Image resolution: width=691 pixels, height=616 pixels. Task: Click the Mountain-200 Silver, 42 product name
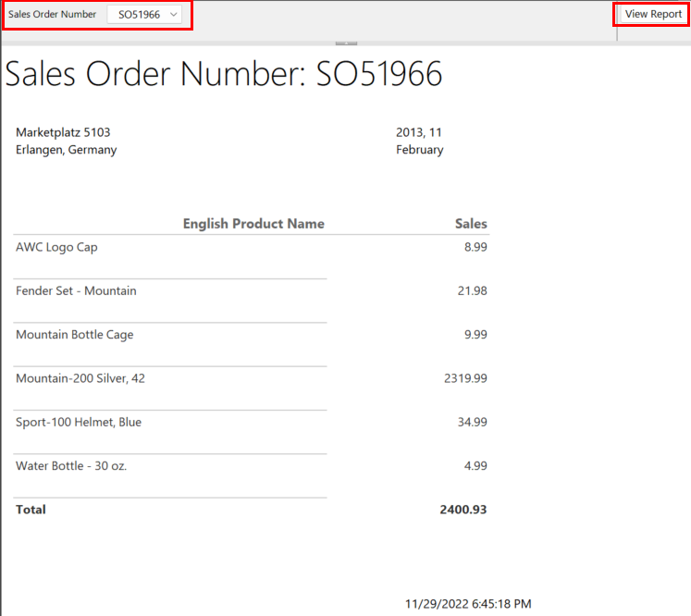coord(80,378)
